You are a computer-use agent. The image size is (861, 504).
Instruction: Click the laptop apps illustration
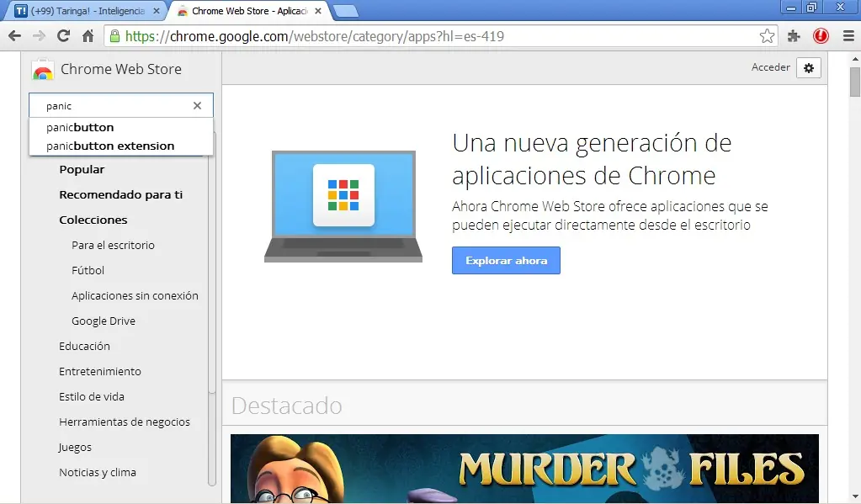pyautogui.click(x=343, y=206)
